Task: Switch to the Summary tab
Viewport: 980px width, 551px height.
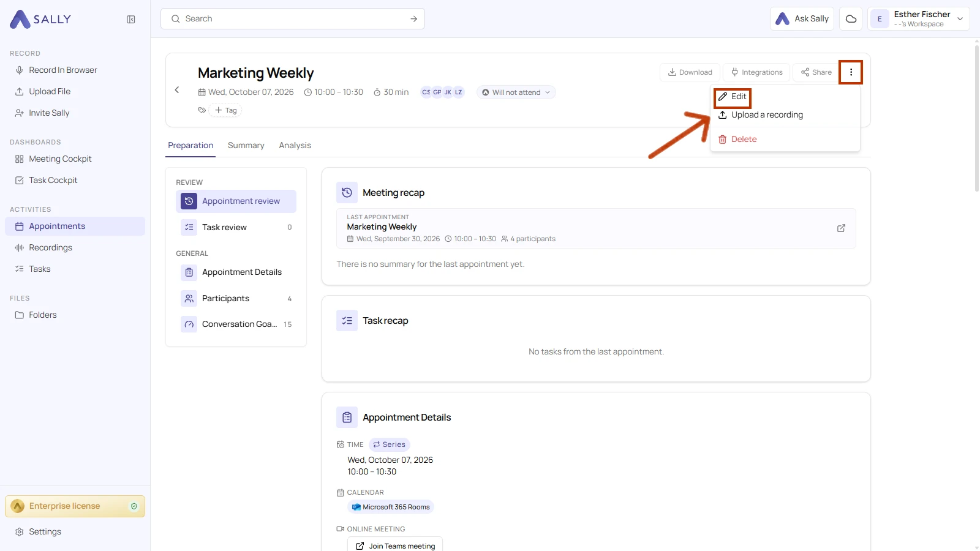Action: click(246, 146)
